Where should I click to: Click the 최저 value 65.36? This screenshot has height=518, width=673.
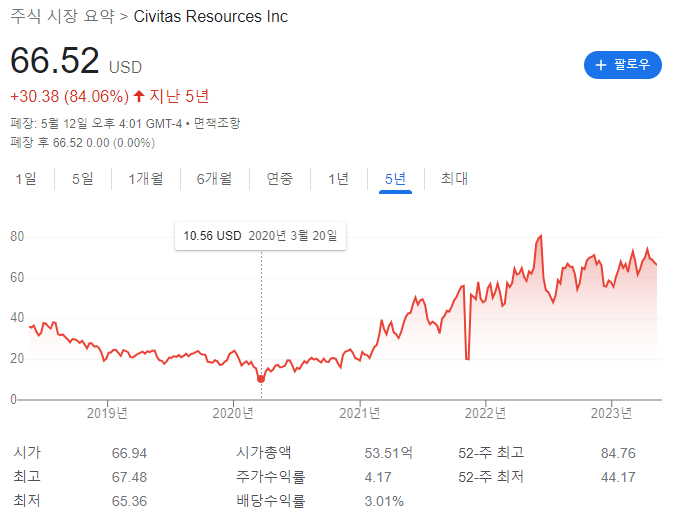(129, 501)
